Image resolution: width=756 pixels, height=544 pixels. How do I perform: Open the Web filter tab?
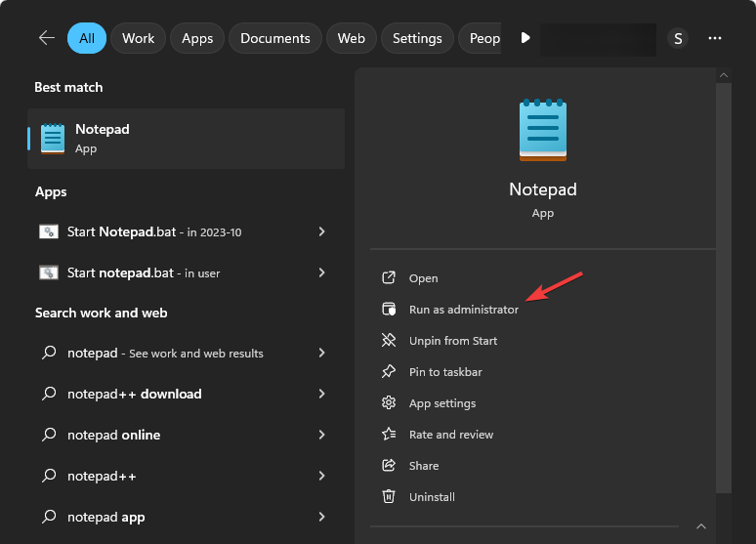click(351, 38)
